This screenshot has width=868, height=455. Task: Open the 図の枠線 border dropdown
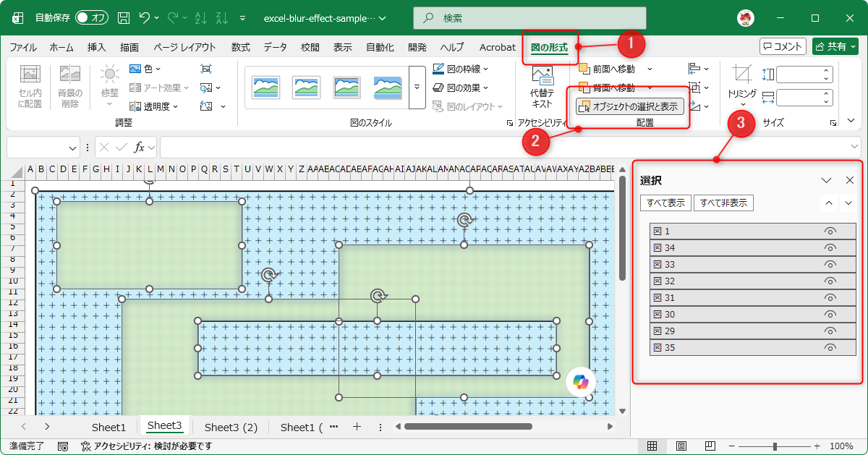coord(460,69)
